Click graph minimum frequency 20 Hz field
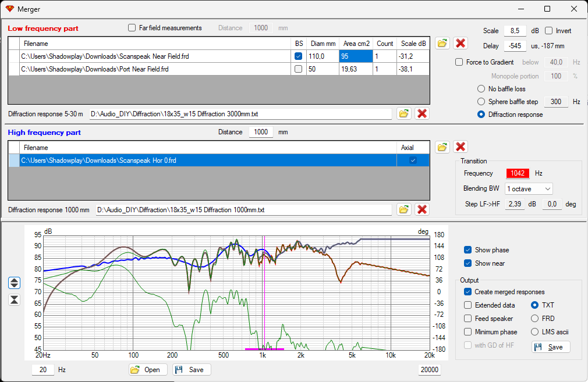 43,370
